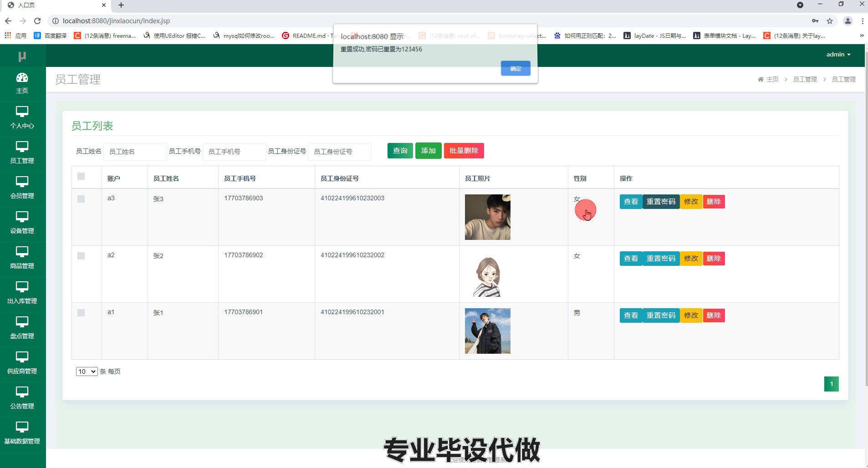The width and height of the screenshot is (868, 468).
Task: Click the μ logo at sidebar top
Action: coord(22,56)
